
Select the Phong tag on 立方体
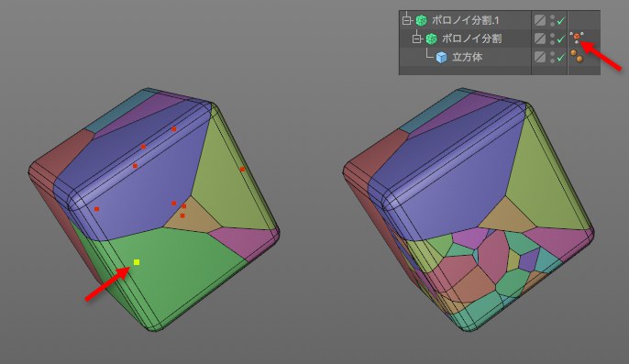[x=577, y=56]
